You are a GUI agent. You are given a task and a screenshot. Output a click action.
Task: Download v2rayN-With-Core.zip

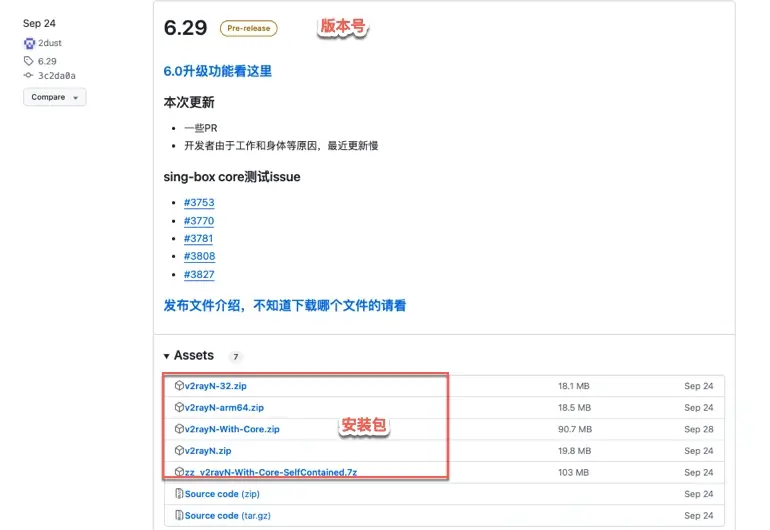click(x=232, y=429)
